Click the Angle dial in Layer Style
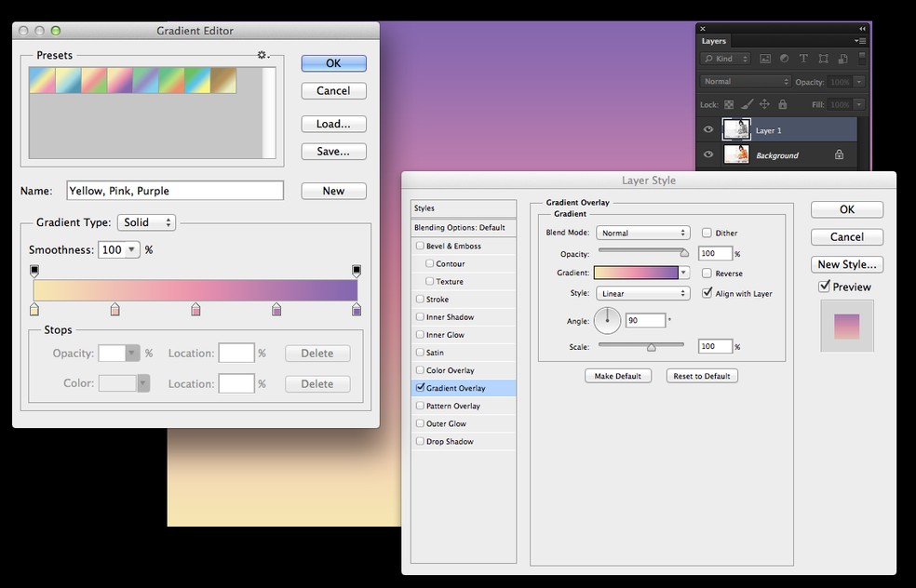 click(x=608, y=321)
